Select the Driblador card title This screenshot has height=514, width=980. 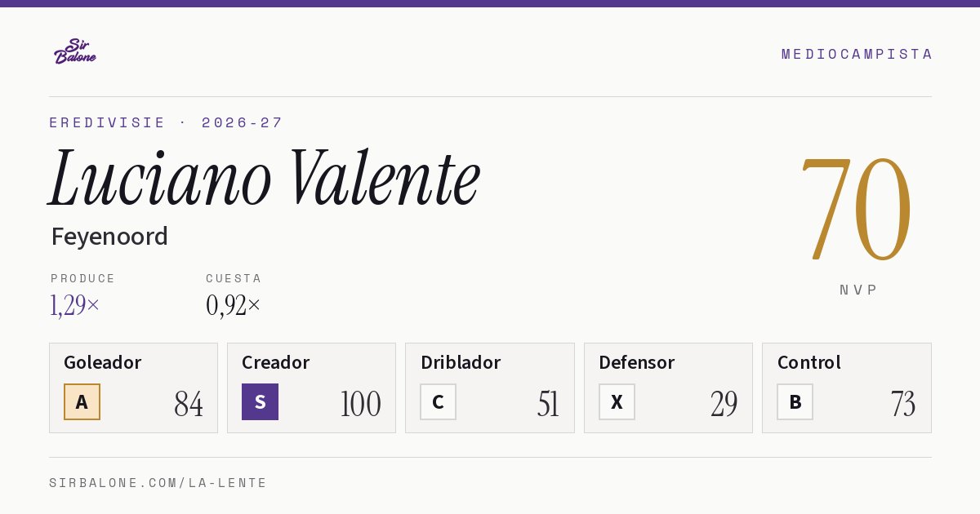click(x=461, y=362)
